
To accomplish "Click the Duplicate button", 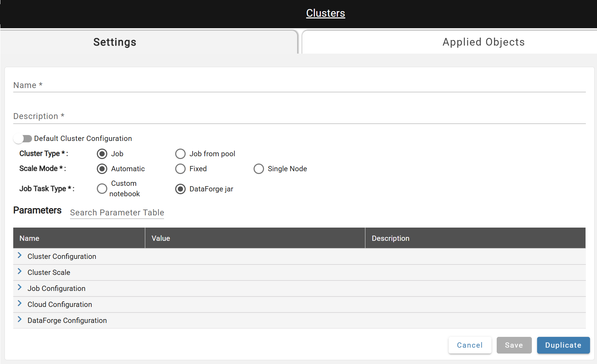I will tap(563, 345).
